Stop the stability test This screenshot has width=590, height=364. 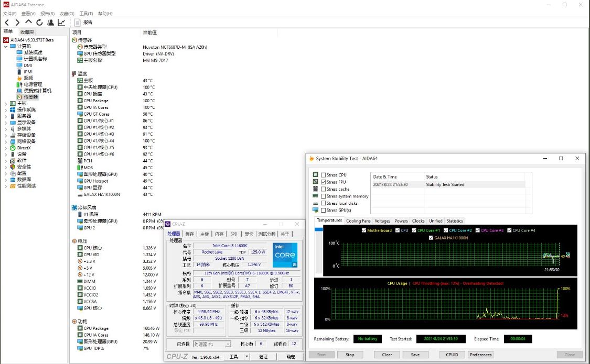(x=350, y=355)
